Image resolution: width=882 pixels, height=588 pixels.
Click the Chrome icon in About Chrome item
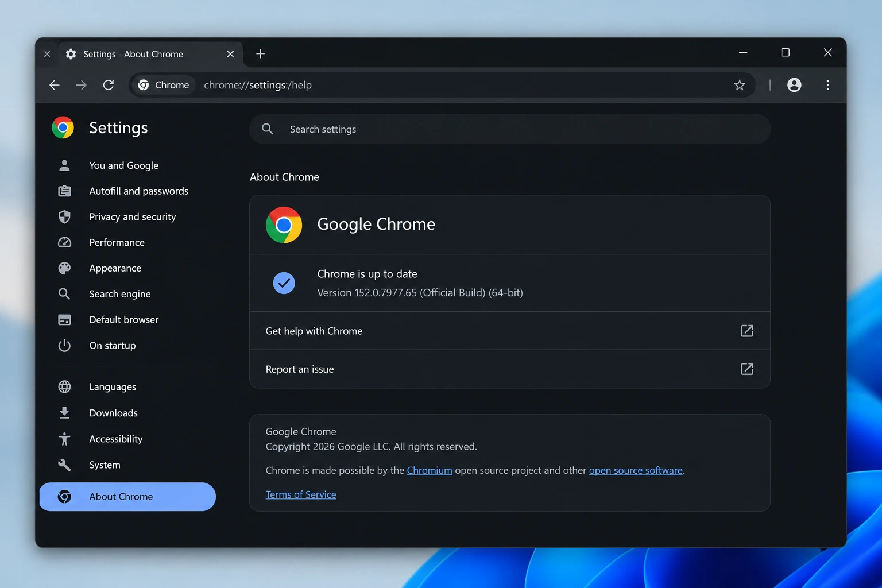click(x=64, y=497)
